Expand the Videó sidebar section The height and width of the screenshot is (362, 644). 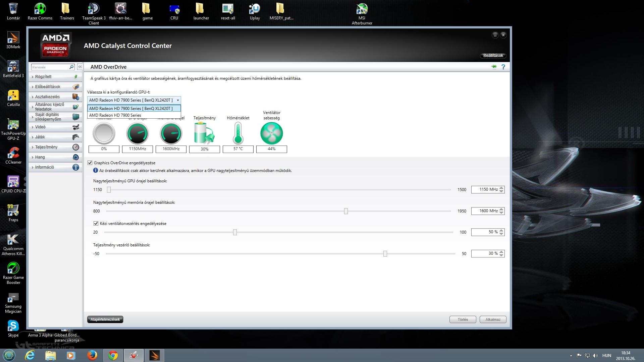[x=56, y=127]
